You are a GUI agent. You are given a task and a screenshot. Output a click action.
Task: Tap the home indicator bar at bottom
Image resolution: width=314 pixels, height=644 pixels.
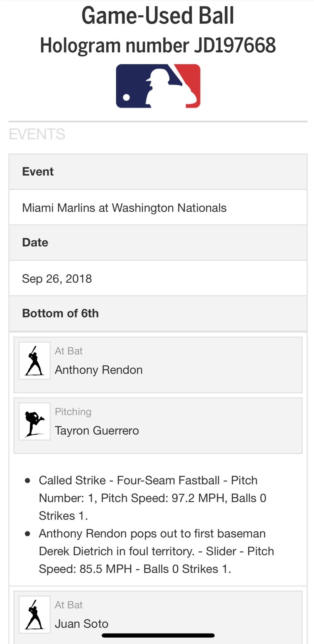coord(158,636)
